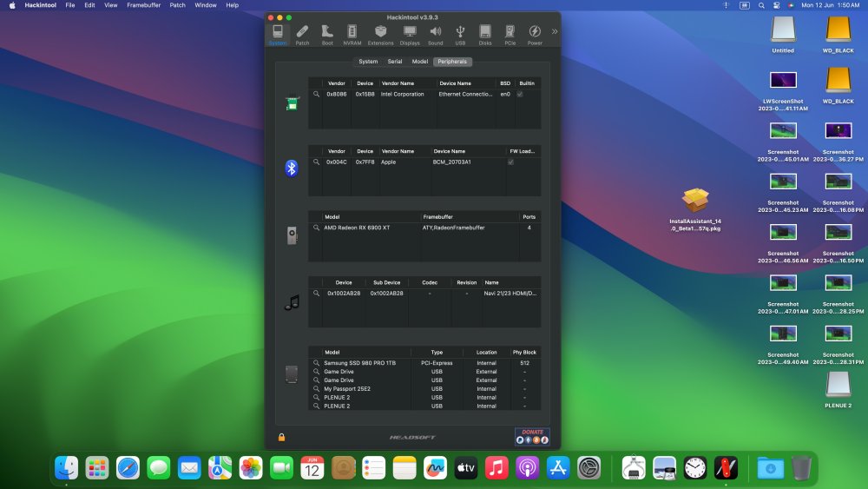The image size is (868, 489).
Task: Select the AMD Radeon RX 6900 XT cell
Action: coord(357,228)
